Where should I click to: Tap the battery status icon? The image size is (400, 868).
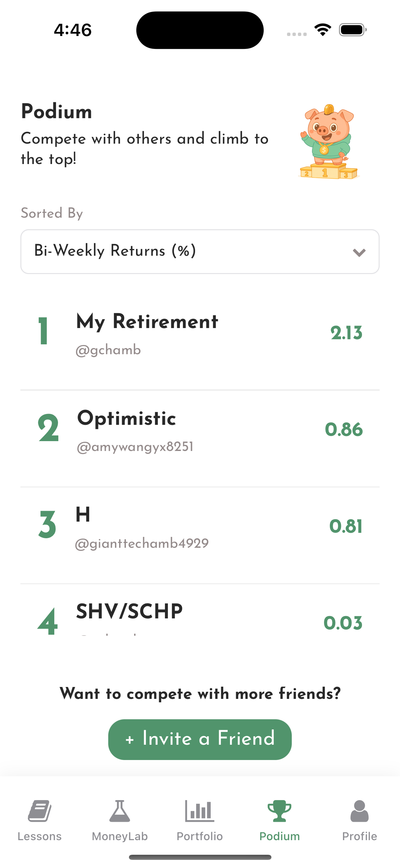[353, 30]
